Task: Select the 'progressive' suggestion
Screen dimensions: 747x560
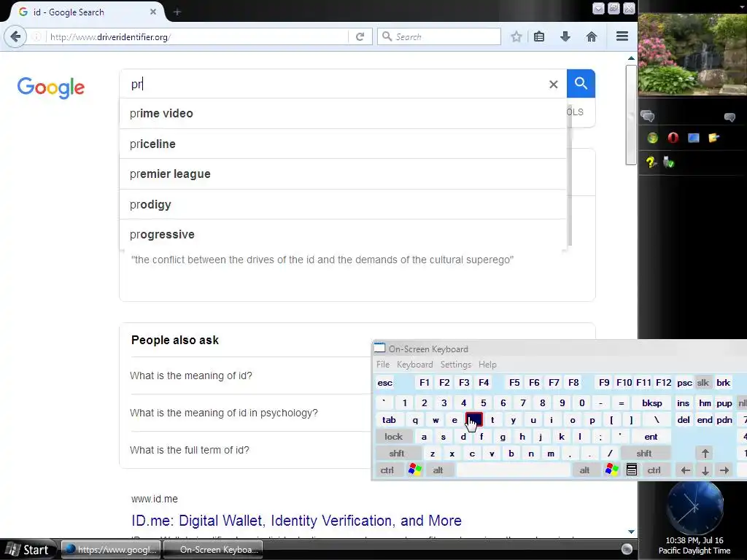Action: point(343,234)
